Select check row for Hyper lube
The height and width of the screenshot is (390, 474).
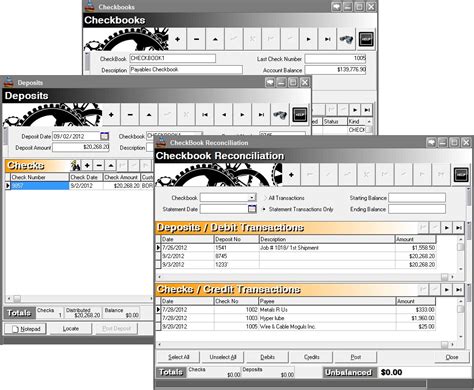296,318
